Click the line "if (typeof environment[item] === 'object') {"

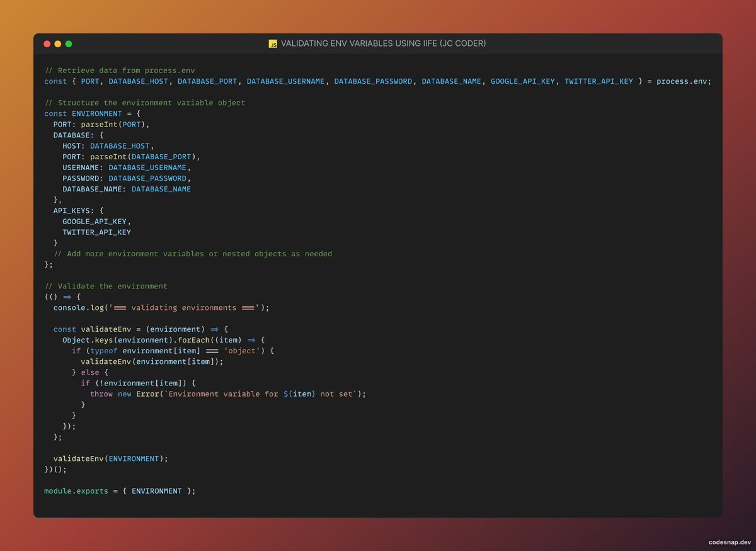(x=173, y=351)
